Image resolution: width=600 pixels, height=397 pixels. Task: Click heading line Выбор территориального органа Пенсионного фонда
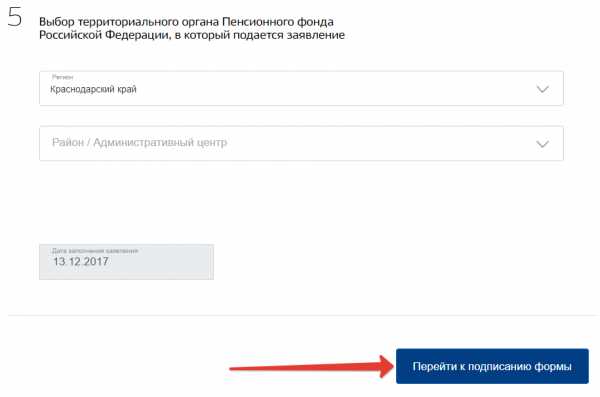[x=186, y=22]
